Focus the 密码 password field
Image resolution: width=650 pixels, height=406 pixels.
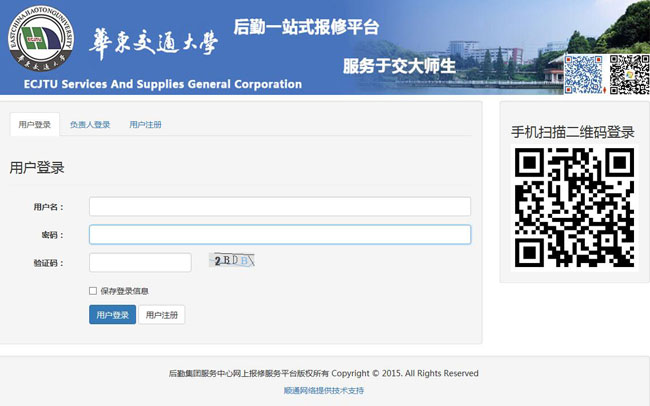tap(280, 234)
